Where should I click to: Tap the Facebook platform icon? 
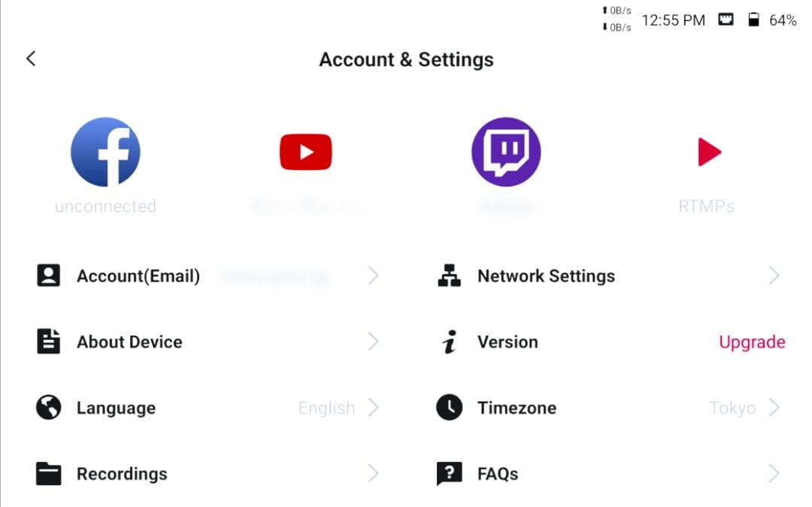tap(105, 151)
